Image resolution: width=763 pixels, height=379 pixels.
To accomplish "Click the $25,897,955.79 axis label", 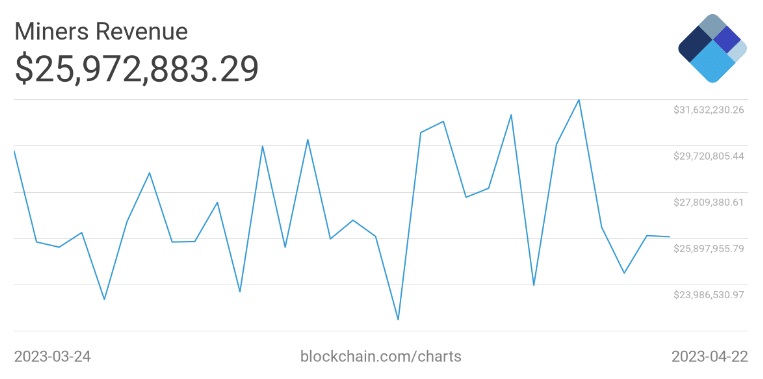I will coord(708,249).
